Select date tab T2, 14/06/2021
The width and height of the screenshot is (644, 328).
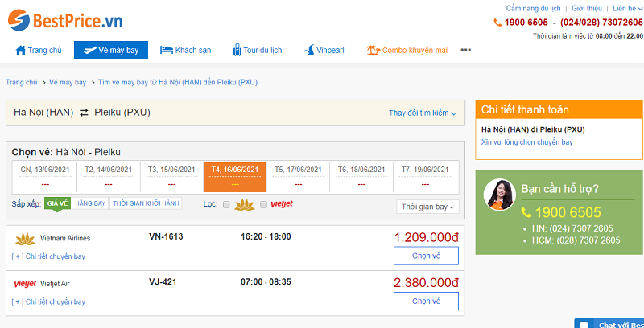tap(109, 177)
